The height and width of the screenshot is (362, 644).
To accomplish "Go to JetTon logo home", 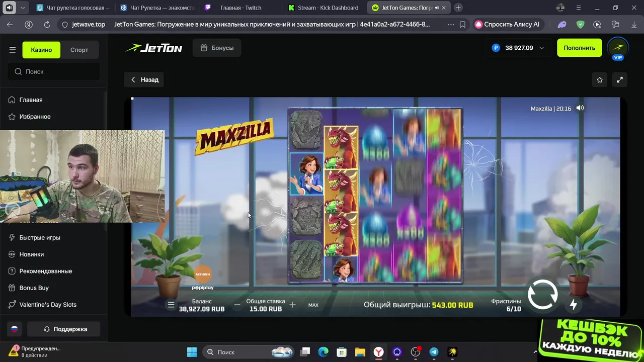I will (153, 48).
